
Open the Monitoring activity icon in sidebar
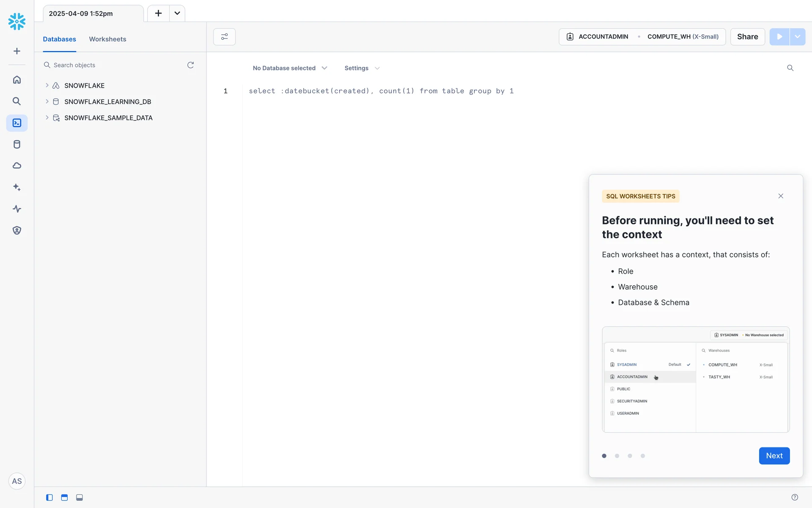click(17, 209)
